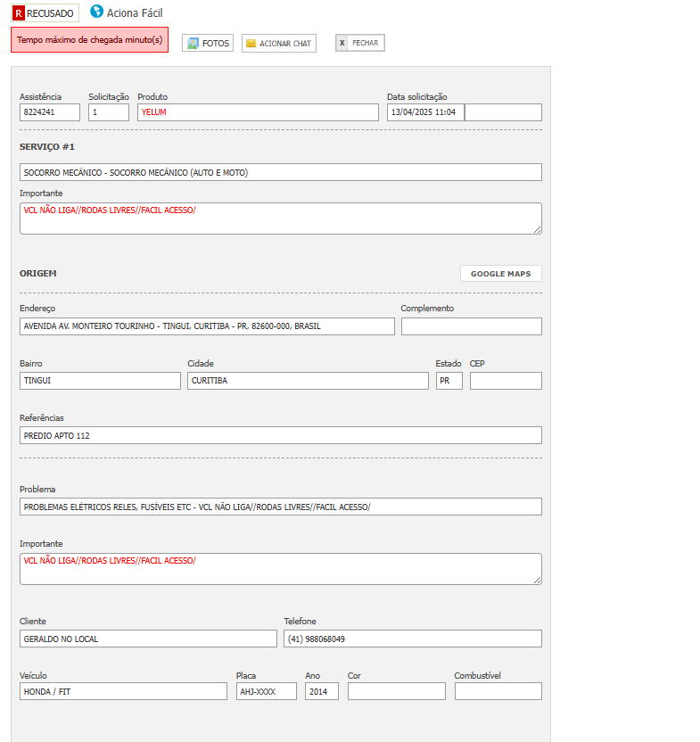Select the Placa license plate field
The width and height of the screenshot is (700, 742).
pos(266,691)
